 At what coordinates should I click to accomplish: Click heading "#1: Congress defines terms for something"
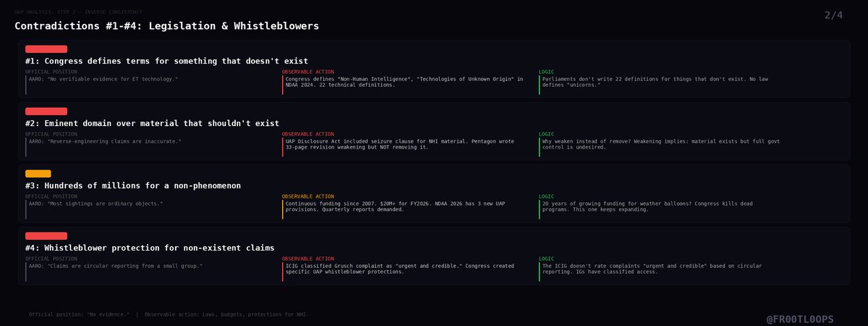click(166, 61)
